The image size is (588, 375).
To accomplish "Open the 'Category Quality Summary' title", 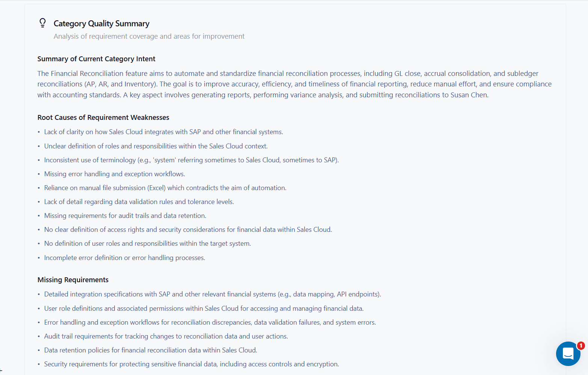I will click(x=101, y=23).
